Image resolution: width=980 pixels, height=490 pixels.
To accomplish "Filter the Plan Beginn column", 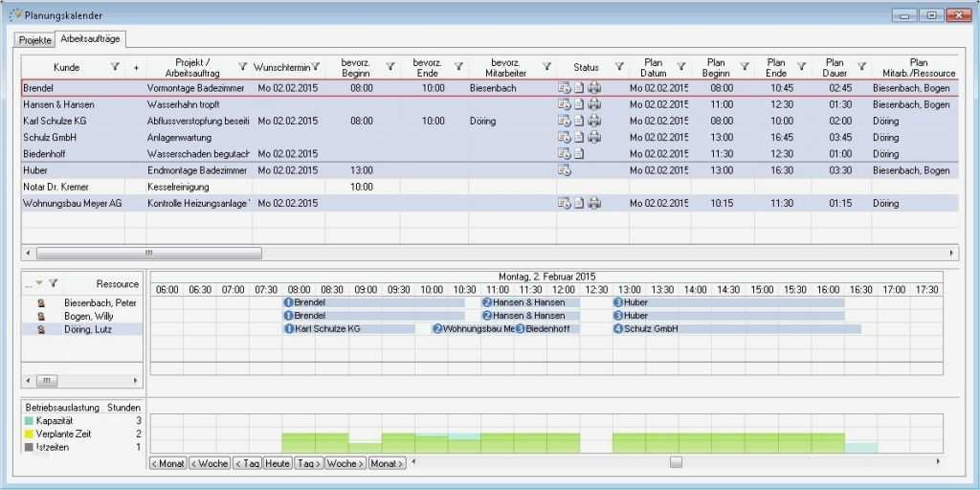I will point(745,66).
